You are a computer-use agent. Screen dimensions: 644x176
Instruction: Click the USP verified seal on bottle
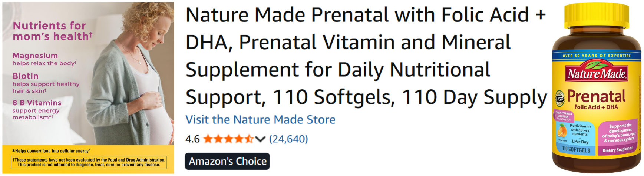click(559, 99)
